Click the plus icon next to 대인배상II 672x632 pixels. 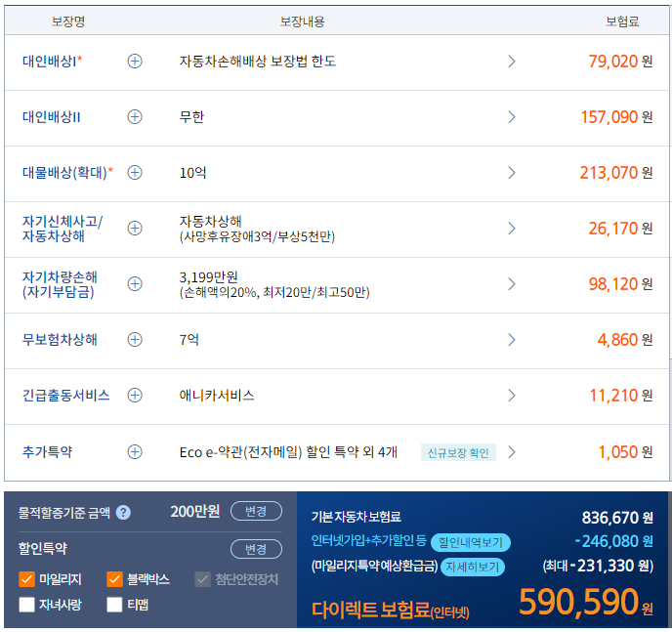pos(135,117)
